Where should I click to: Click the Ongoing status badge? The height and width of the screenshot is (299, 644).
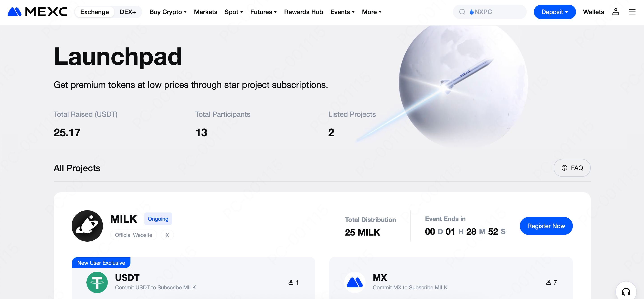pyautogui.click(x=158, y=219)
